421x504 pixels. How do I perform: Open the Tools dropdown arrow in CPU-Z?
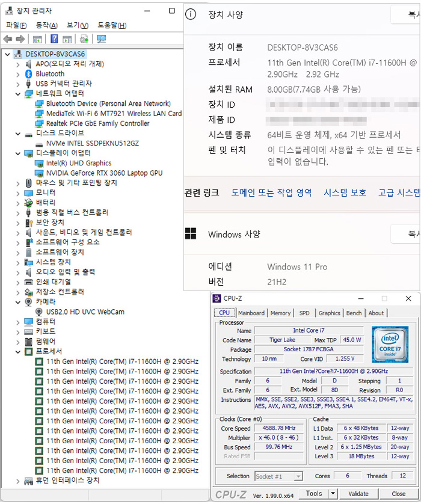(x=333, y=493)
